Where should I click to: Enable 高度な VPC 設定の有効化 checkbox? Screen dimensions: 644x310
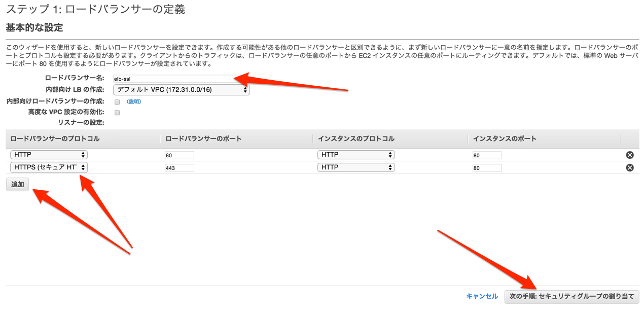(117, 112)
